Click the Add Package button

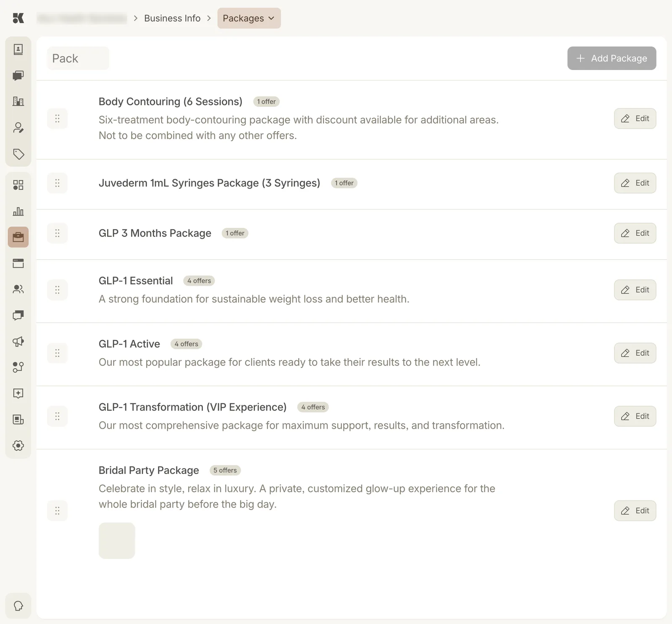612,58
